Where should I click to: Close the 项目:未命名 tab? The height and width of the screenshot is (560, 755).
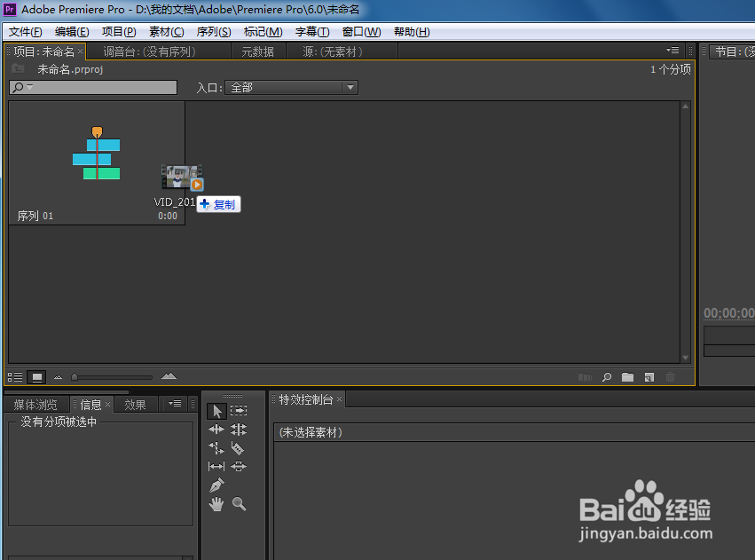(x=81, y=51)
